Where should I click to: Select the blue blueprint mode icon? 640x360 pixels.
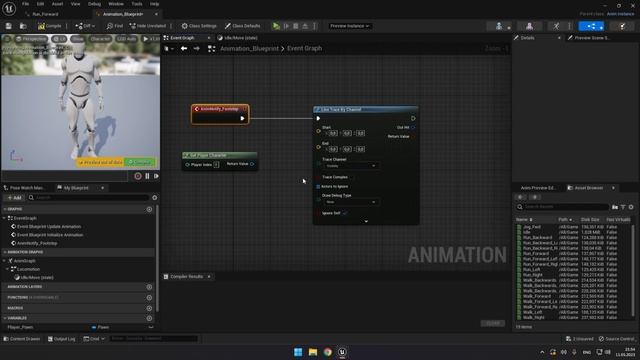click(x=591, y=26)
